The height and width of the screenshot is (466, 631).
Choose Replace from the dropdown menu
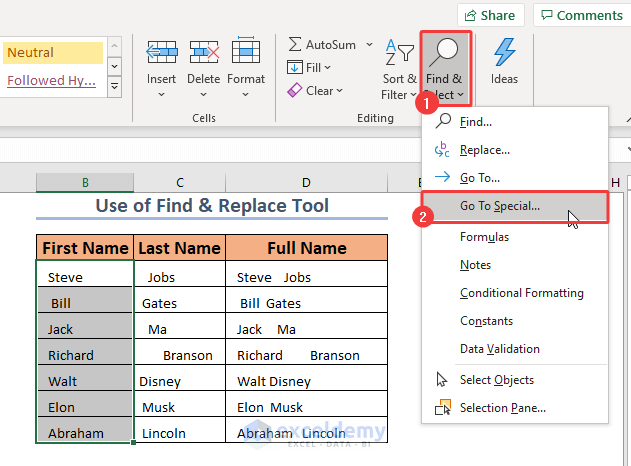[x=484, y=150]
